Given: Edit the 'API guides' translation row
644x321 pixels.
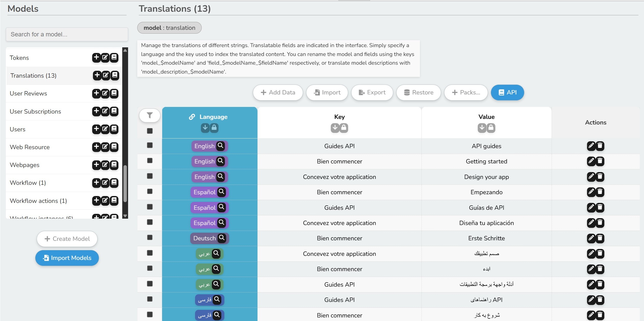Looking at the screenshot, I should [591, 146].
